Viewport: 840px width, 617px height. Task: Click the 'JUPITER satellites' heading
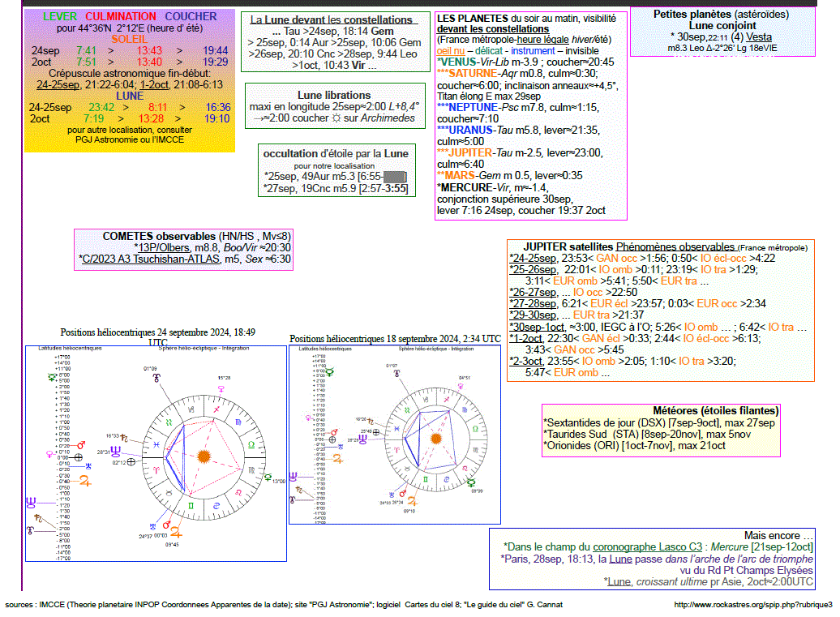pyautogui.click(x=568, y=247)
